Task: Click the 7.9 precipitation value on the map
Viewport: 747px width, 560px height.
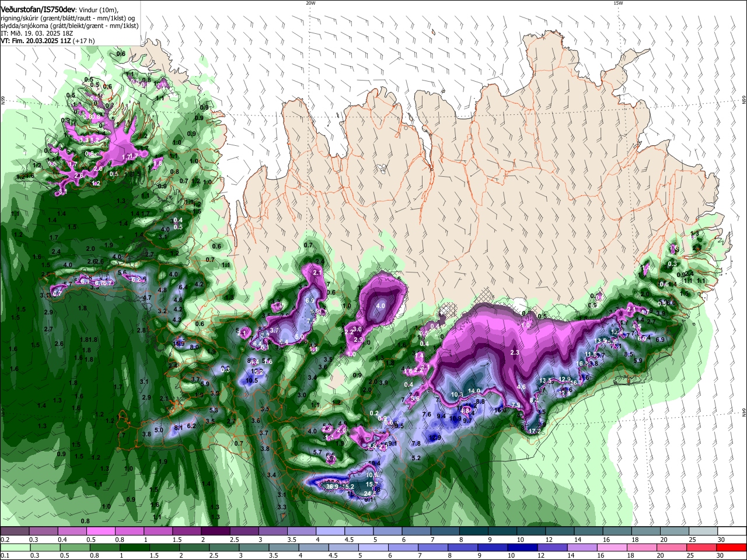Action: [516, 405]
